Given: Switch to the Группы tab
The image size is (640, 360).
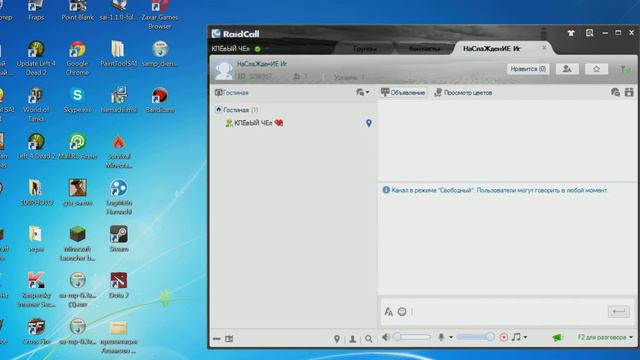Looking at the screenshot, I should click(x=364, y=49).
